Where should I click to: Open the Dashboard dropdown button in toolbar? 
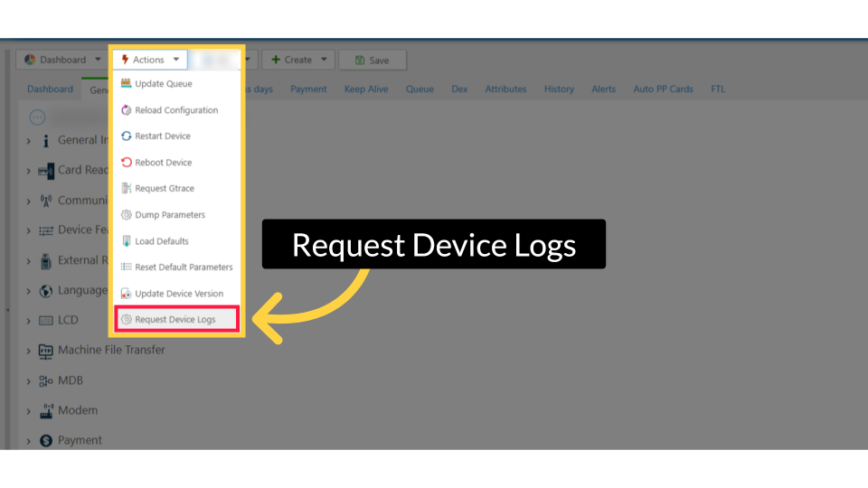pos(61,60)
